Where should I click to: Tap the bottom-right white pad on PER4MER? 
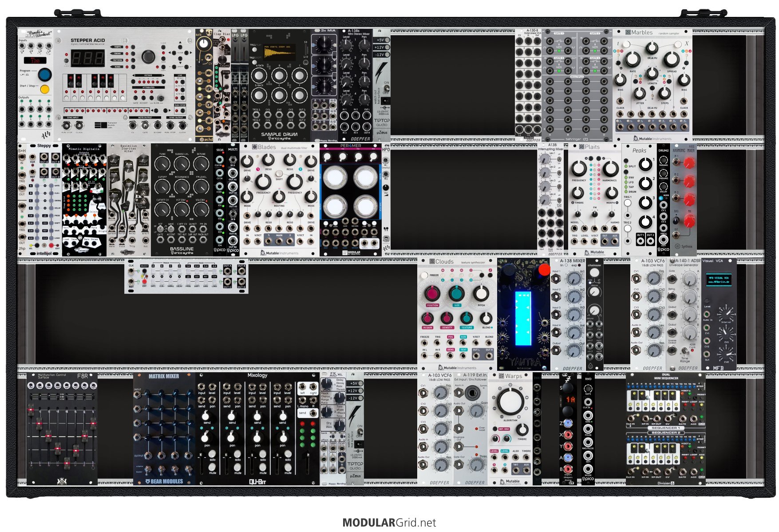[x=366, y=207]
